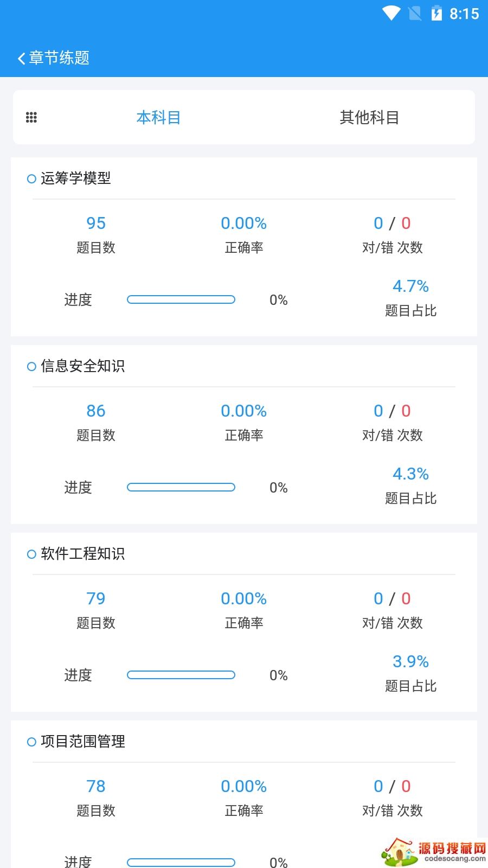The width and height of the screenshot is (488, 868).
Task: Switch to the 本科目 tab
Action: (x=158, y=117)
